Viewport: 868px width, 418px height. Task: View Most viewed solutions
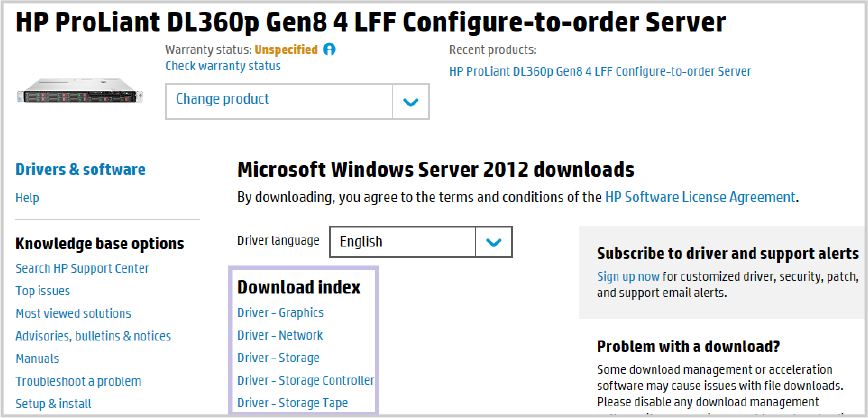tap(73, 313)
